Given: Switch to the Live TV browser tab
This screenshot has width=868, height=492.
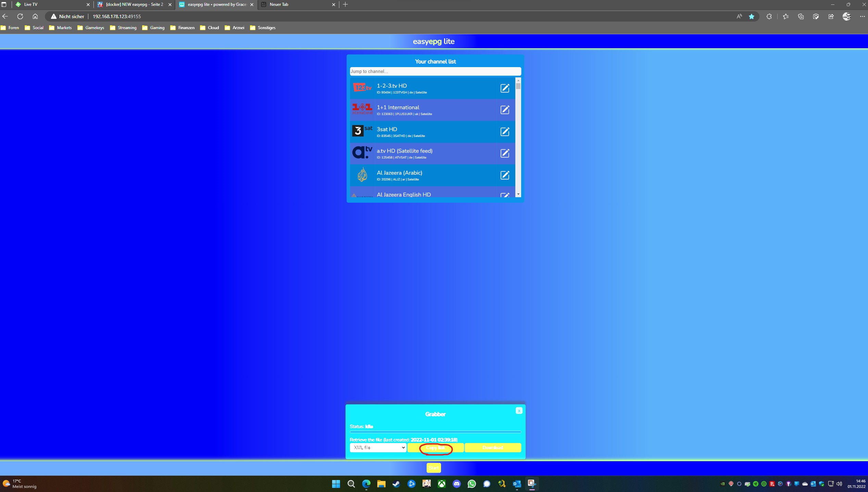Looking at the screenshot, I should point(52,4).
